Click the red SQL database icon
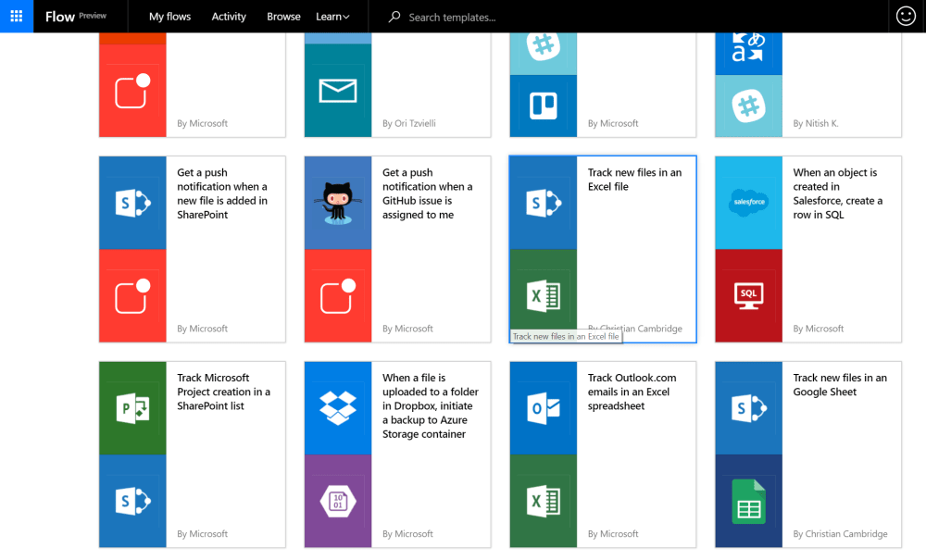The width and height of the screenshot is (926, 560). point(748,295)
